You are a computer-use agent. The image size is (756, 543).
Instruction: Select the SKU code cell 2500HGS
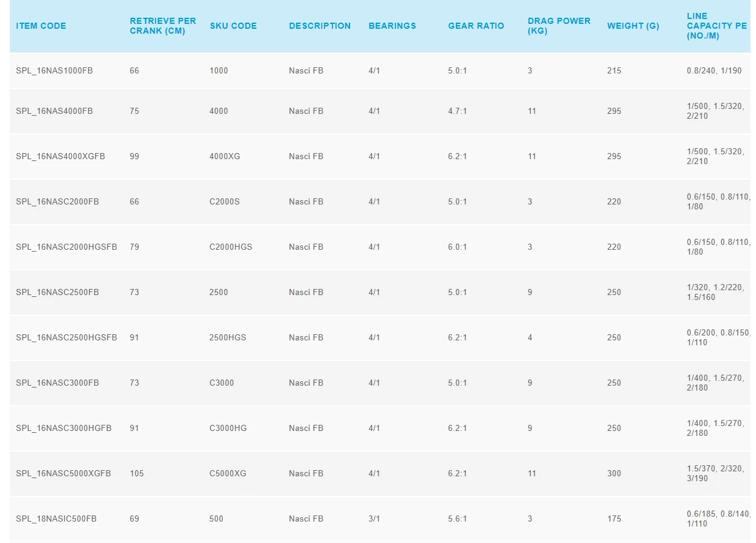[228, 337]
